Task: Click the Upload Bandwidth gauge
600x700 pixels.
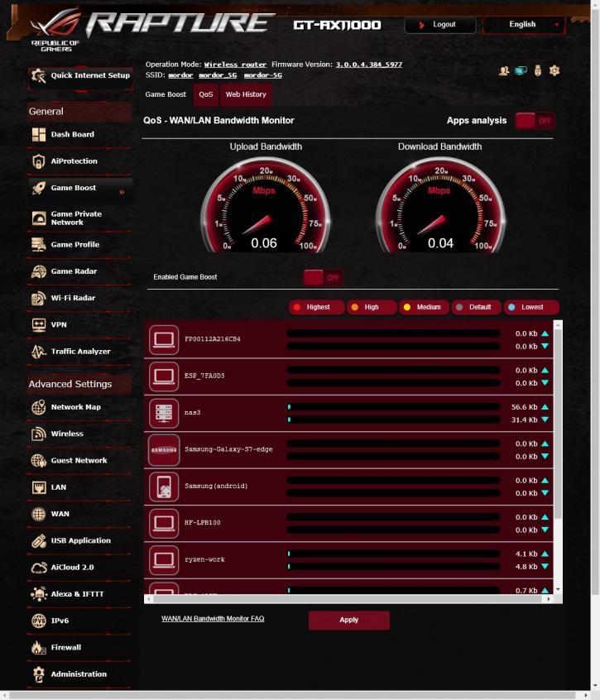Action: [x=265, y=205]
